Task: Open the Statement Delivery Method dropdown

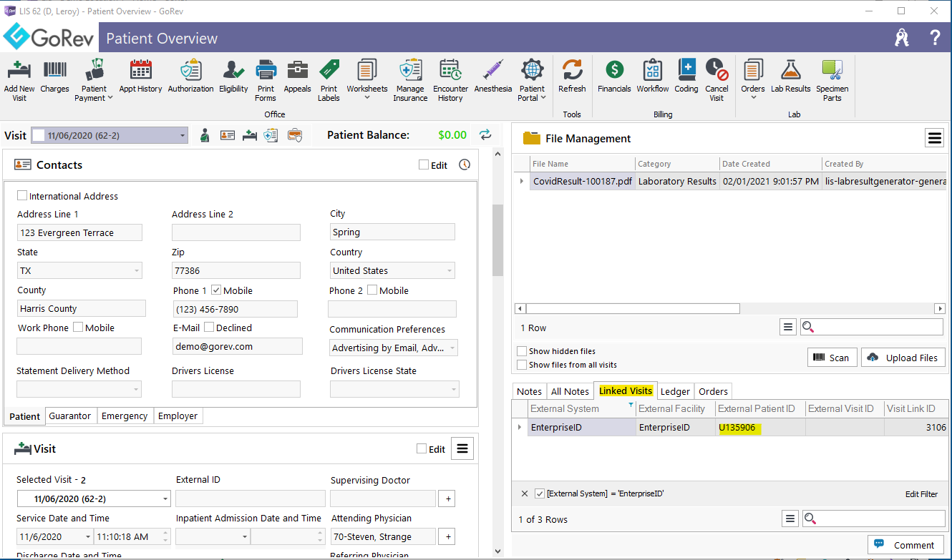Action: [x=135, y=390]
